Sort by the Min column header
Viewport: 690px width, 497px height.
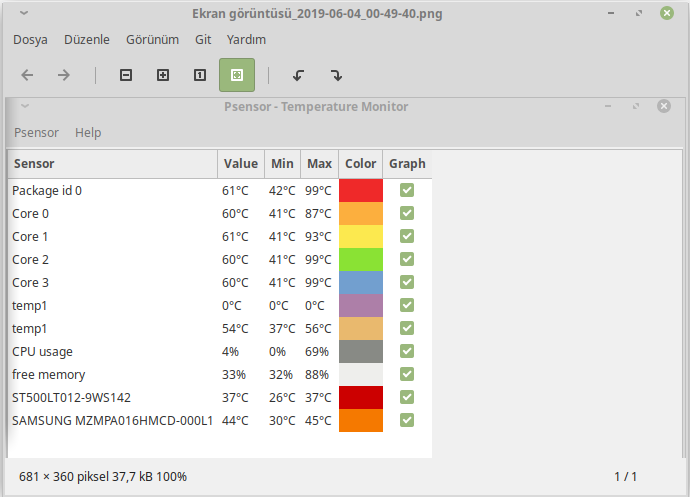[282, 164]
